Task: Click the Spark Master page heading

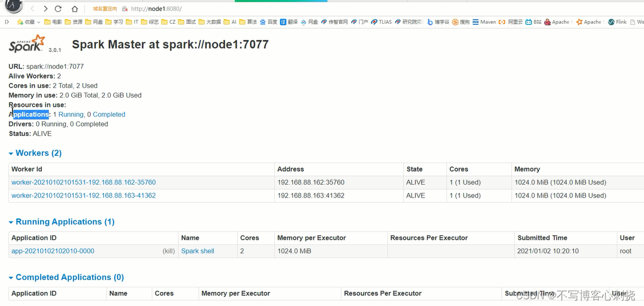Action: coord(170,45)
